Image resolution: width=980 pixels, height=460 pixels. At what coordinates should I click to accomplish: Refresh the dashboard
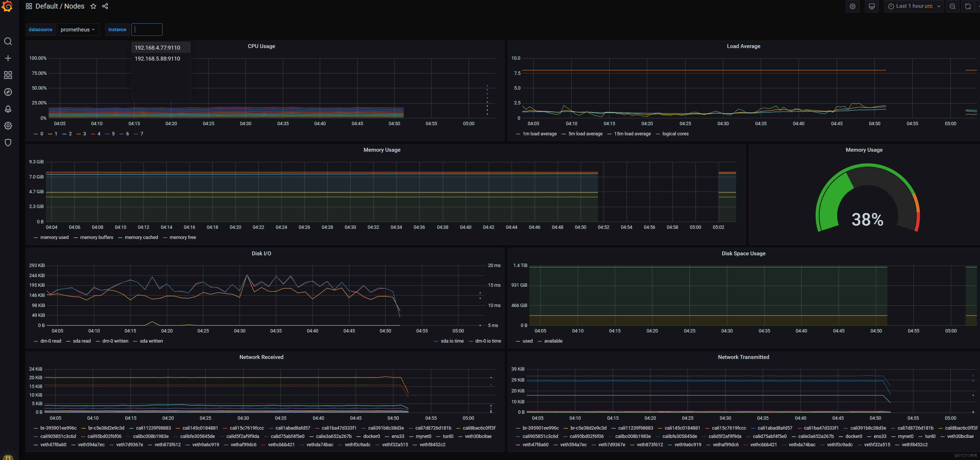[x=968, y=6]
